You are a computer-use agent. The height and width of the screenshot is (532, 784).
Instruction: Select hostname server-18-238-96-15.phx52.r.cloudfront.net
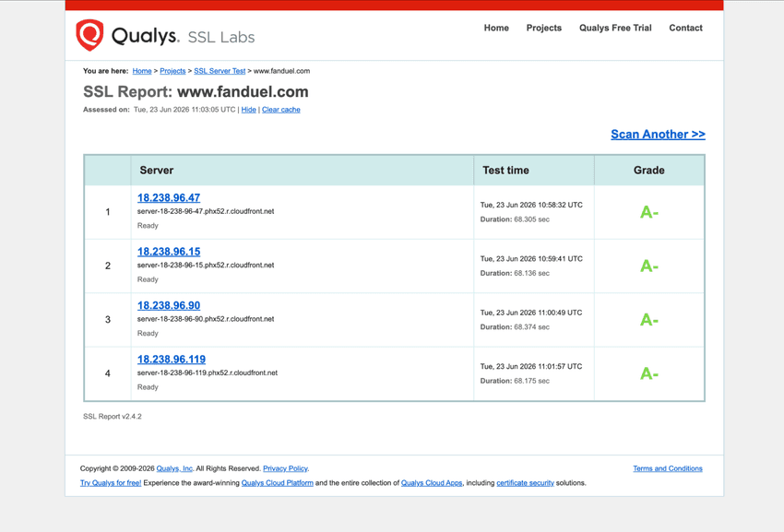206,265
